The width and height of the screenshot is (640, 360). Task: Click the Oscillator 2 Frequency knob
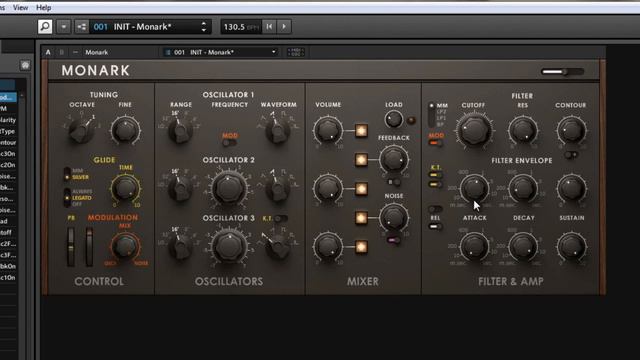[229, 188]
